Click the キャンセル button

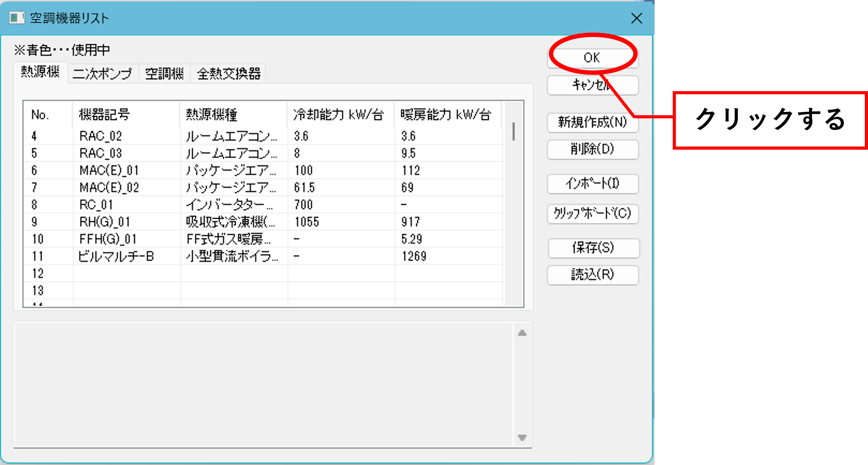coord(593,85)
